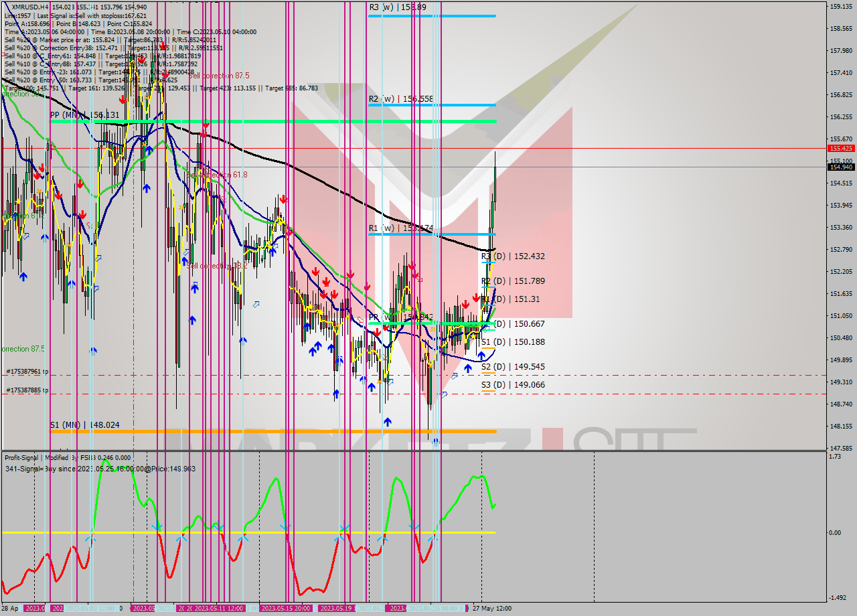The height and width of the screenshot is (616, 857).
Task: Click the "27 May 12:00" label on the time axis
Action: tap(491, 609)
